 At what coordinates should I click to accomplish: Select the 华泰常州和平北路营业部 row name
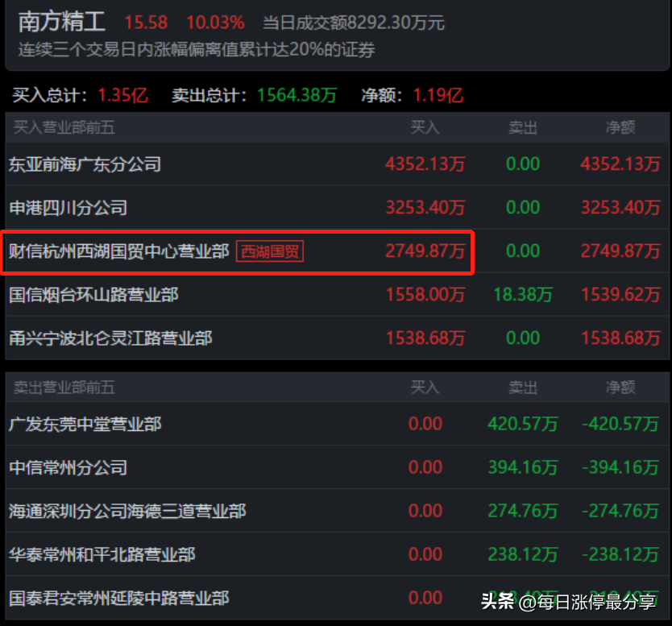tap(102, 555)
